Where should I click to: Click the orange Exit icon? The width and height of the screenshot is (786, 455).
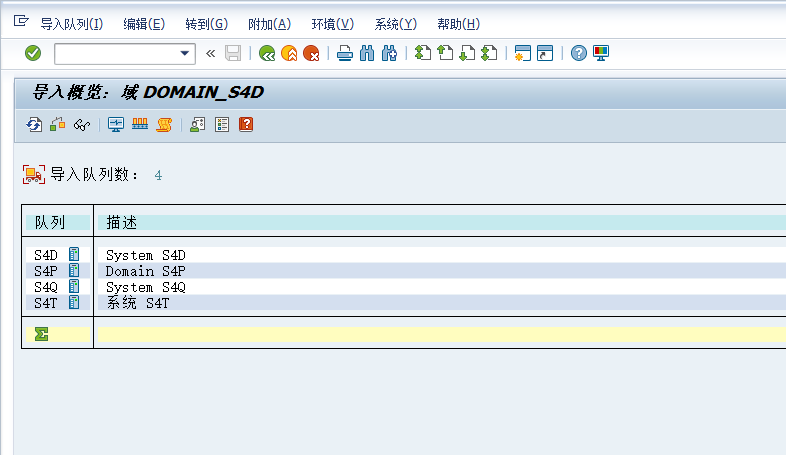coord(289,53)
